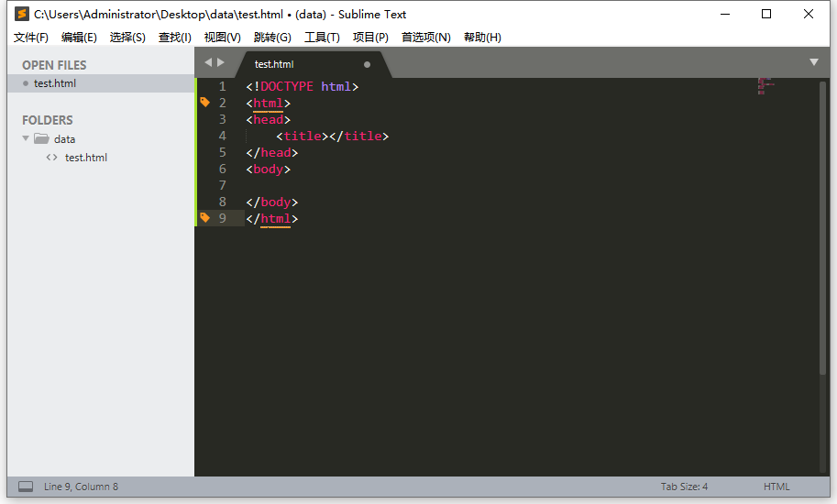The image size is (837, 504).
Task: Open the 首选项(N) menu
Action: 426,38
